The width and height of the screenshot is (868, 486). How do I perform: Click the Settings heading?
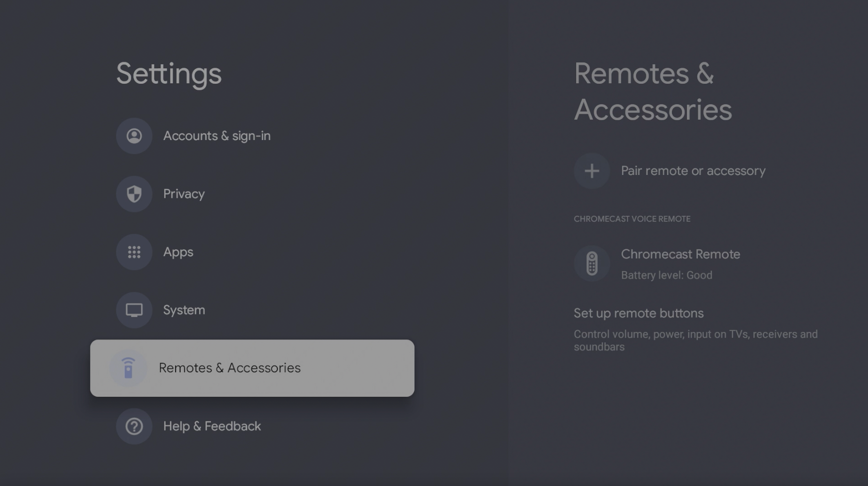click(x=169, y=74)
